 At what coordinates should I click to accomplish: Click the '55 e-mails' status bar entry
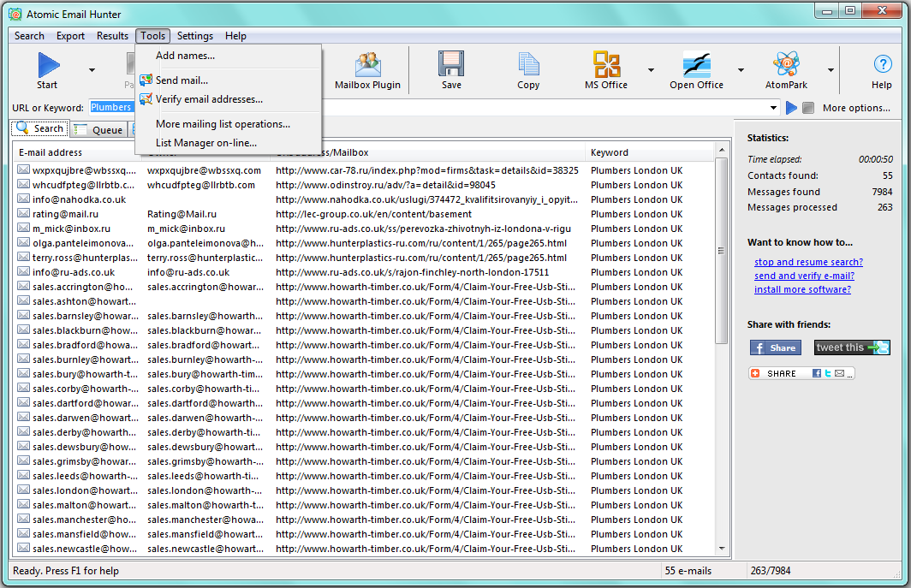pyautogui.click(x=688, y=571)
